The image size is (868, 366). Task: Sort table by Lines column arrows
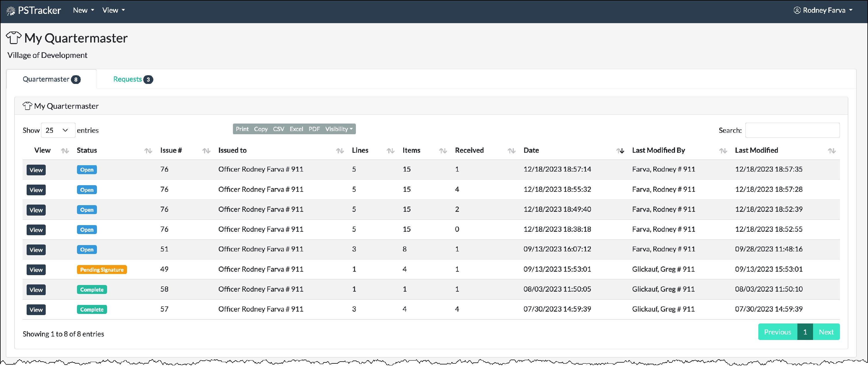(390, 151)
